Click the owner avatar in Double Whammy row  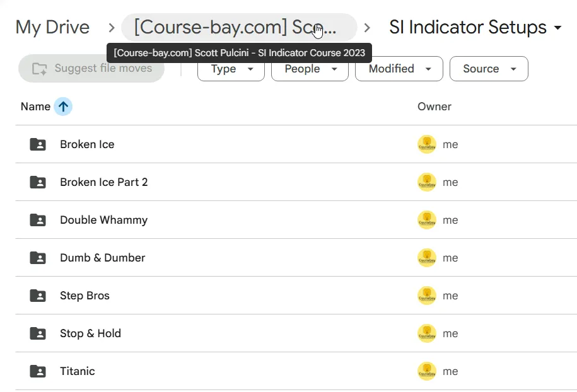[427, 221]
